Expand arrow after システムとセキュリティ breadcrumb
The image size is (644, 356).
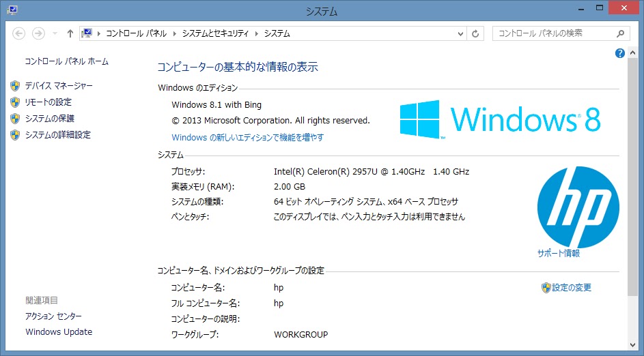coord(257,33)
